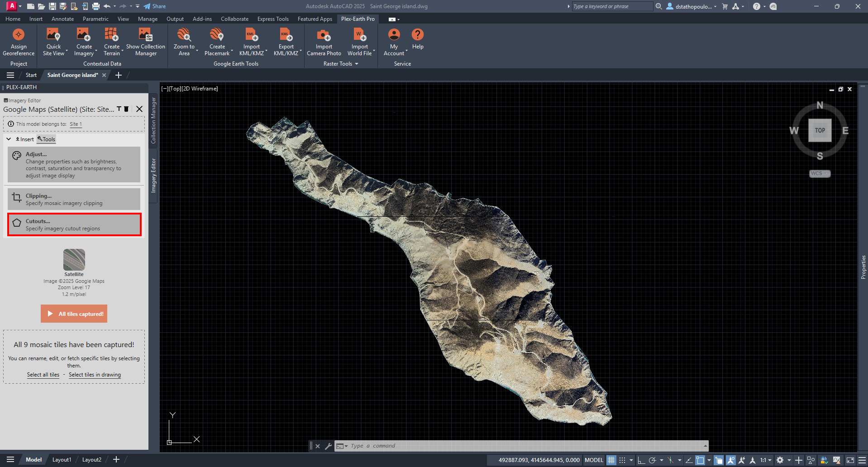Image resolution: width=868 pixels, height=467 pixels.
Task: Open Quick Site View tool
Action: click(x=53, y=42)
